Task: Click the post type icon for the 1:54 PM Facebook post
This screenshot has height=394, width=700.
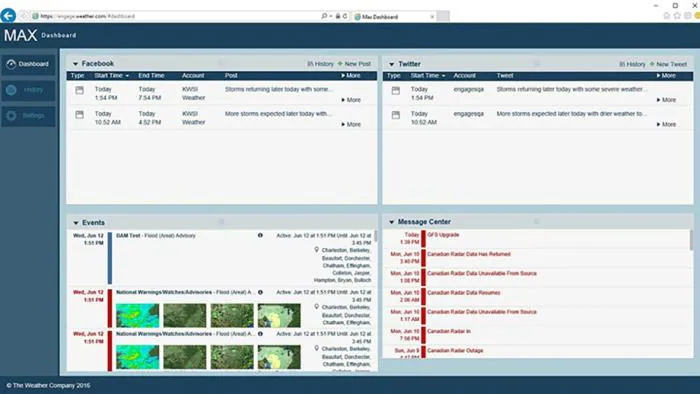Action: point(79,90)
